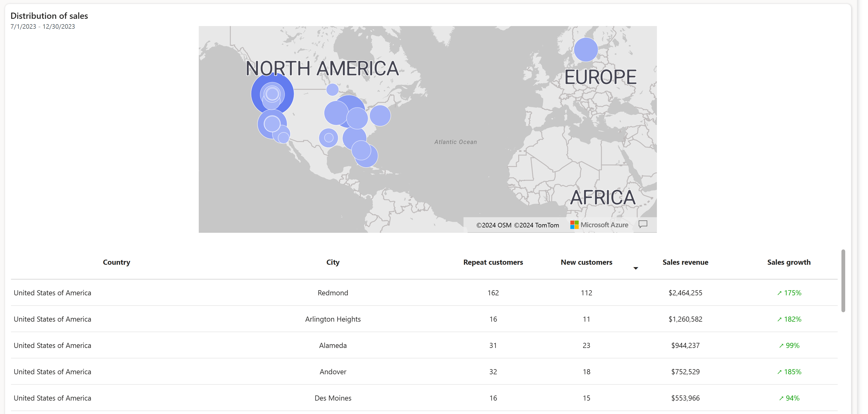This screenshot has width=868, height=414.
Task: Sort table by Country column
Action: click(116, 262)
